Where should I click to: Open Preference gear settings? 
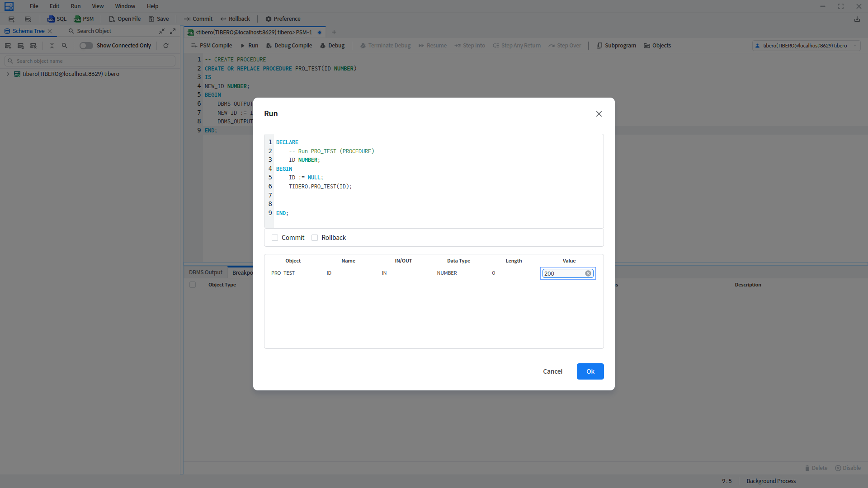[269, 19]
